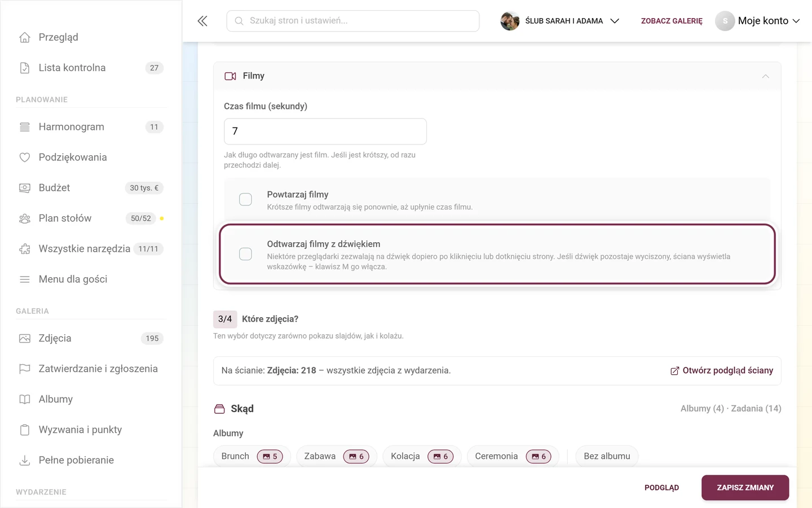
Task: Open the wall preview via Otwórz podgląd ściany
Action: tap(722, 371)
